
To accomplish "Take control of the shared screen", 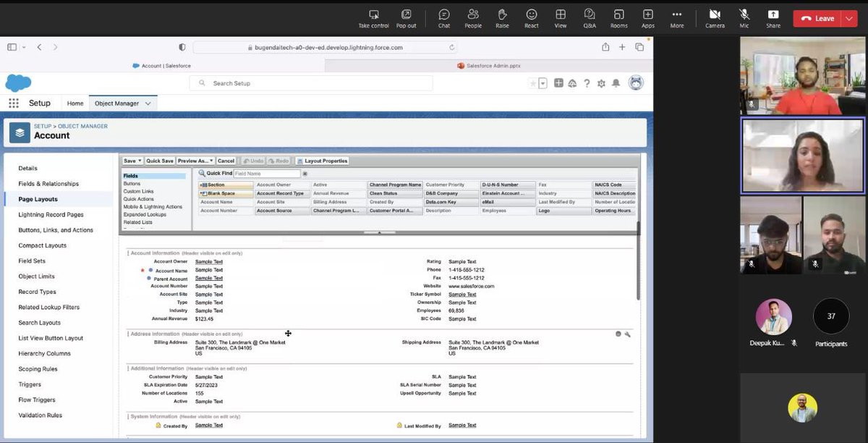I will click(x=373, y=18).
